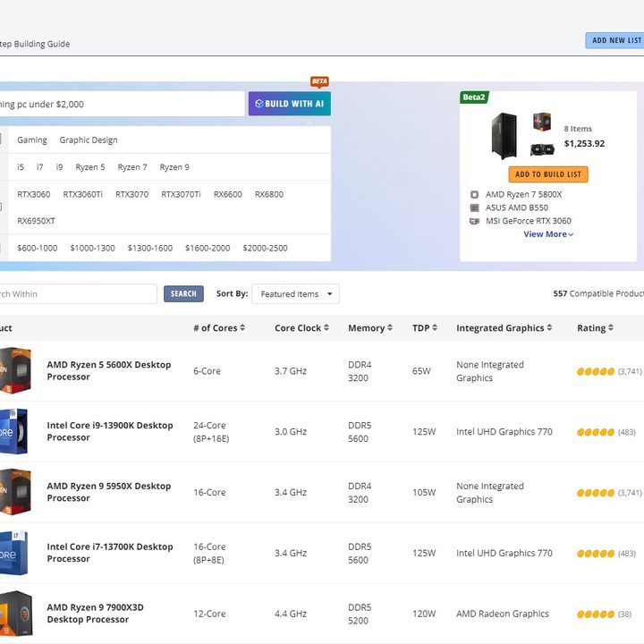Expand View More in the build card
This screenshot has width=644, height=644.
[548, 234]
